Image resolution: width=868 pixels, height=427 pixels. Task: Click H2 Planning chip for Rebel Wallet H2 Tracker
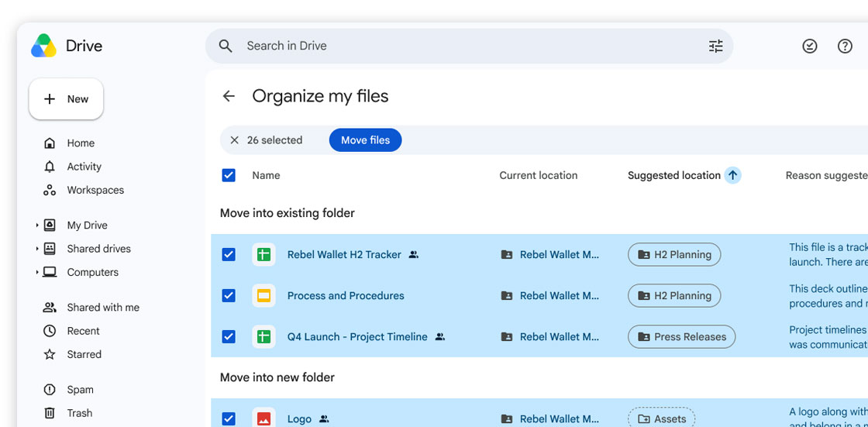point(674,255)
